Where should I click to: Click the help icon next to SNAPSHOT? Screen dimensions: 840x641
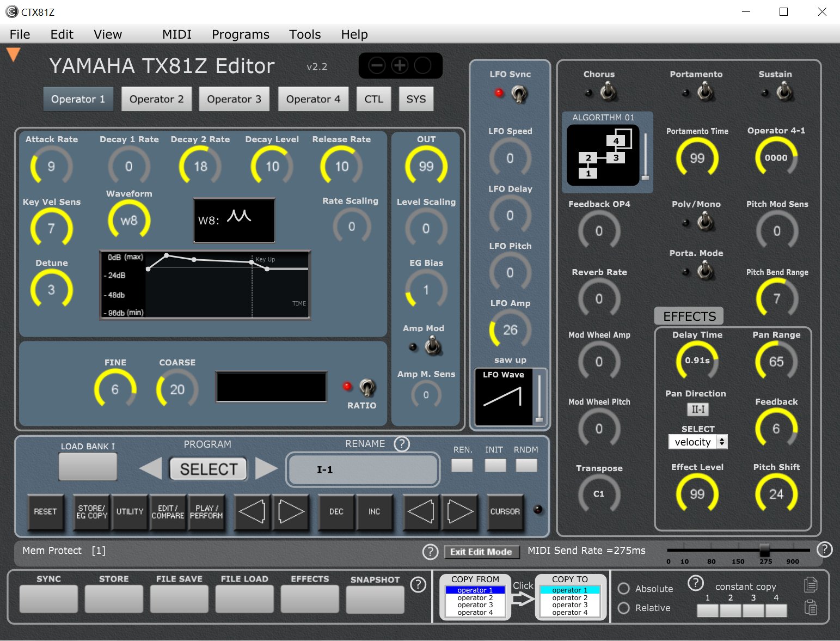pyautogui.click(x=418, y=585)
